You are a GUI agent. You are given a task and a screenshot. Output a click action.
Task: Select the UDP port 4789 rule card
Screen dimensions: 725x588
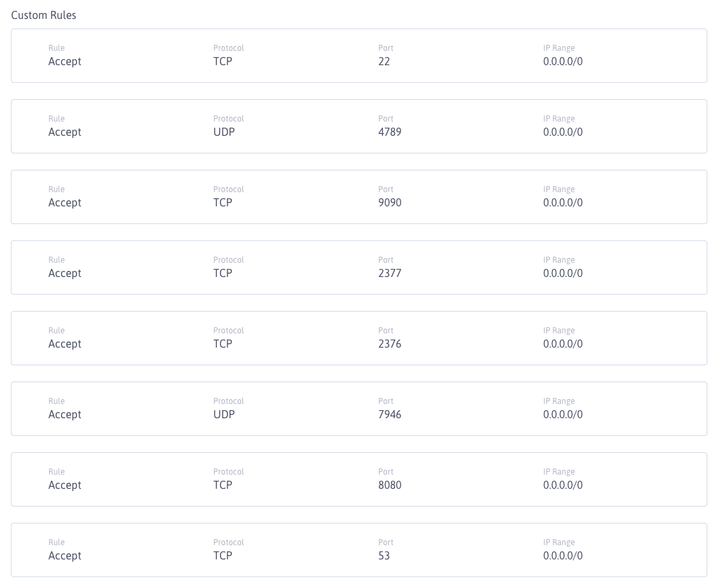[358, 126]
